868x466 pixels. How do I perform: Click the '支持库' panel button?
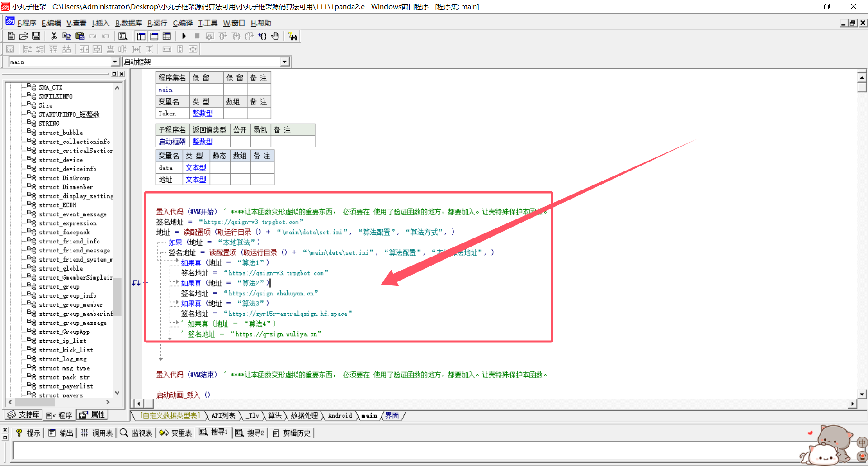pyautogui.click(x=24, y=415)
